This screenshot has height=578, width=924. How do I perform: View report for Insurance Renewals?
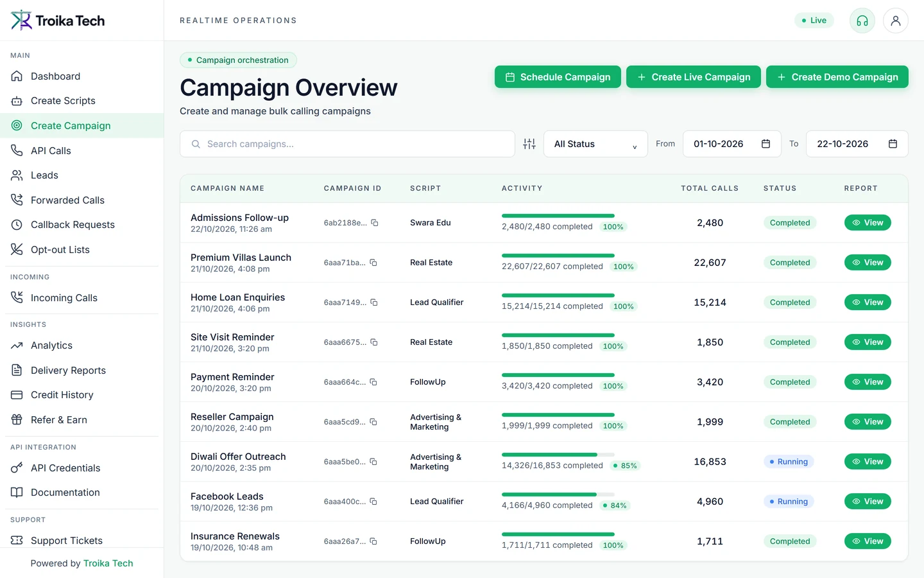(868, 541)
